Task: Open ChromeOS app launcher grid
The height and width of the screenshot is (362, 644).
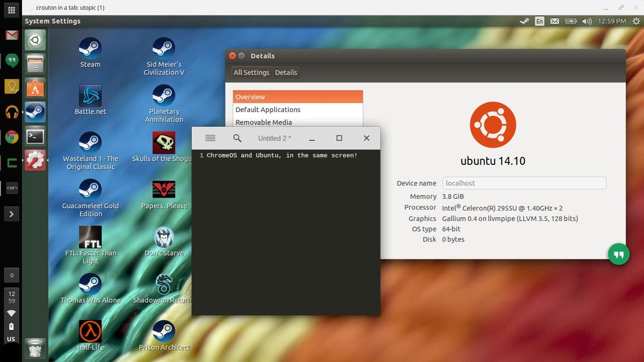Action: (12, 10)
